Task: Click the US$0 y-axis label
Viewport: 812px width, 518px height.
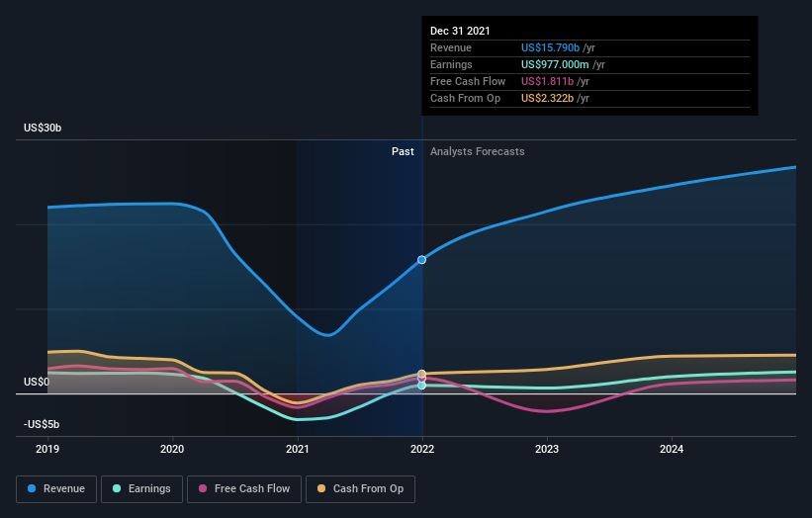Action: tap(37, 382)
